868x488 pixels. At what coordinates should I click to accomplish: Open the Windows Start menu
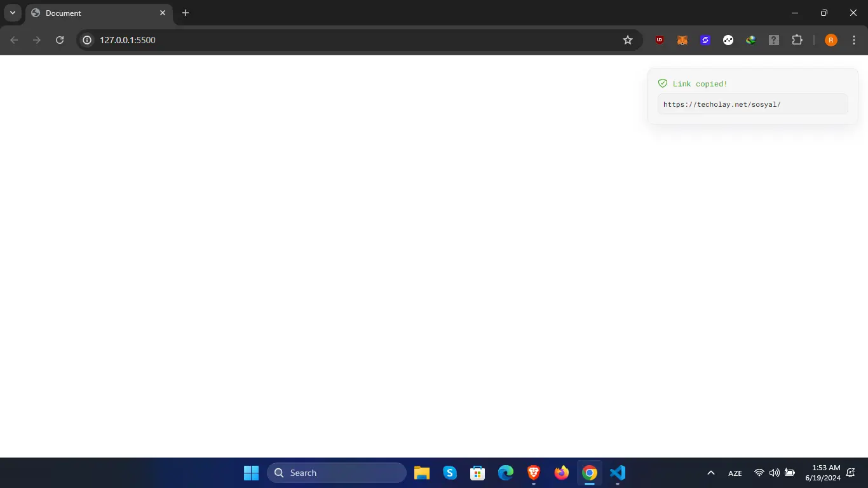[252, 473]
